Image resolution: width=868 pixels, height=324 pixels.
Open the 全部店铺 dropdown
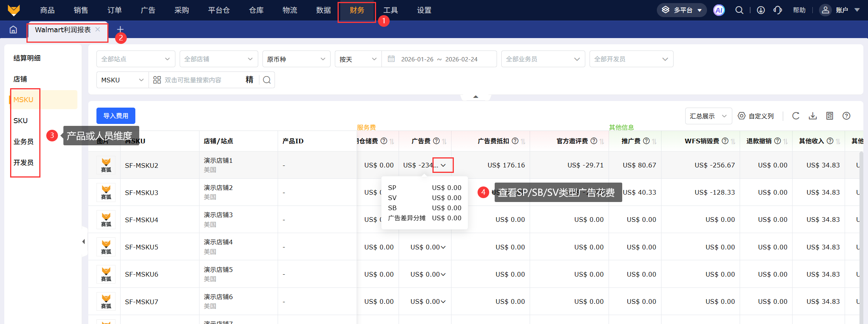(219, 59)
